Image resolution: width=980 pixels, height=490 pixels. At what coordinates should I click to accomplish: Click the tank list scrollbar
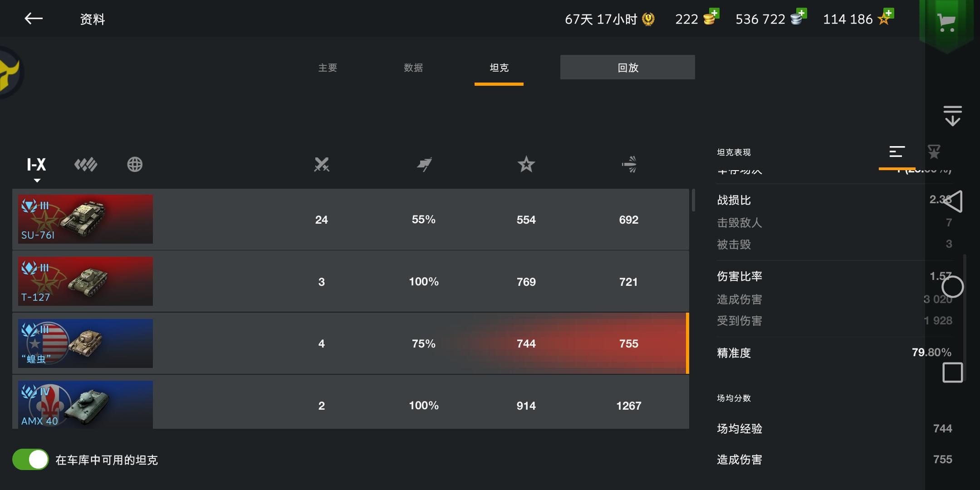[693, 201]
